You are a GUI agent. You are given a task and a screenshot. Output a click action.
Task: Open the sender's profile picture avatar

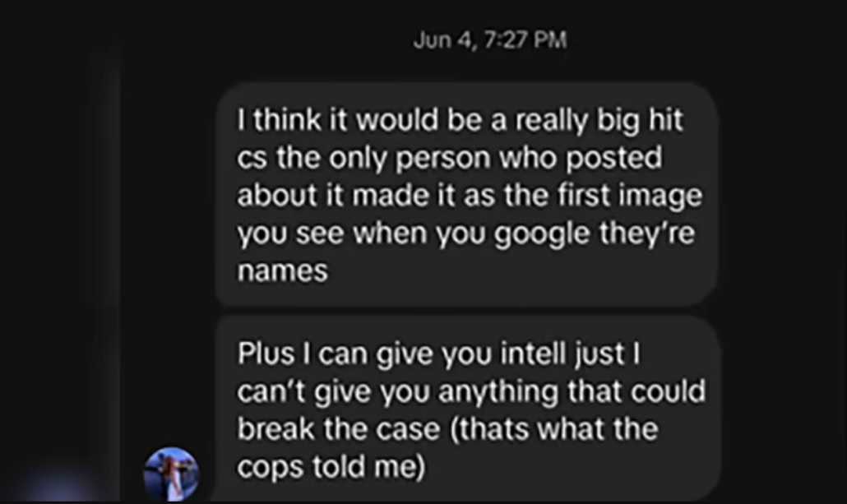171,474
